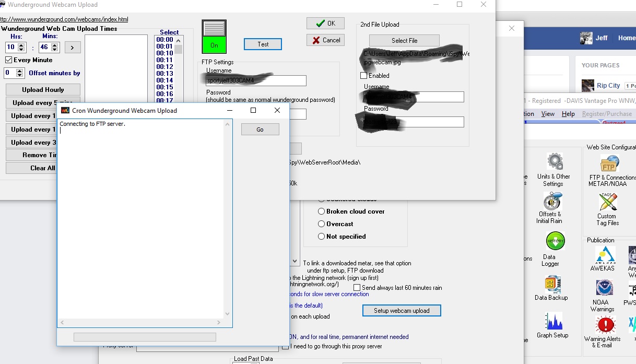Select 00:10 in the time list
Screen dimensions: 636x364
[x=164, y=53]
